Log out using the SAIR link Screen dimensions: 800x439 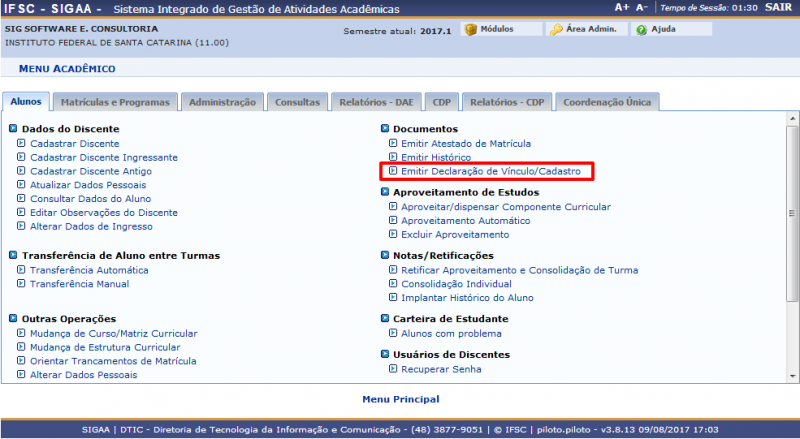coord(779,8)
